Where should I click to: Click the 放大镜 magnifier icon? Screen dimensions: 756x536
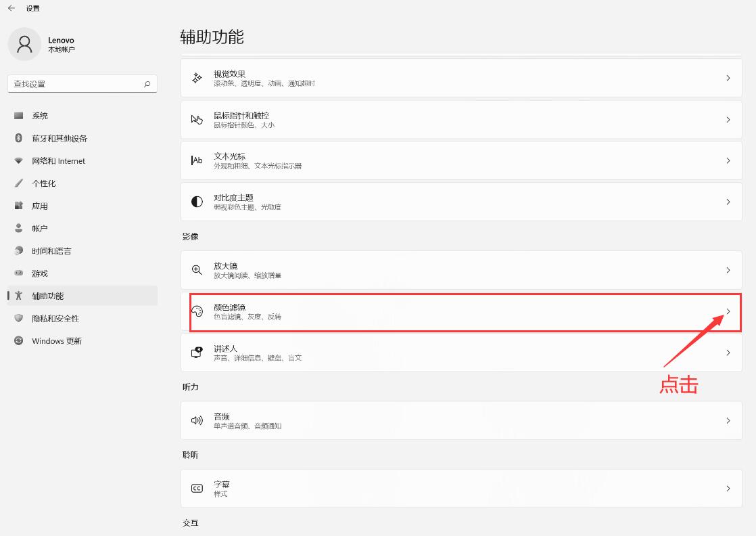click(x=197, y=270)
